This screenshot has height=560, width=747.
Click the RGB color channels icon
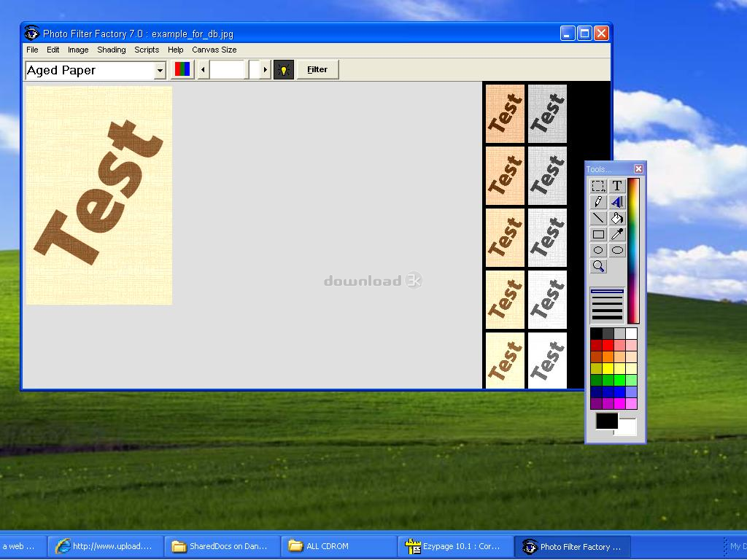[182, 70]
